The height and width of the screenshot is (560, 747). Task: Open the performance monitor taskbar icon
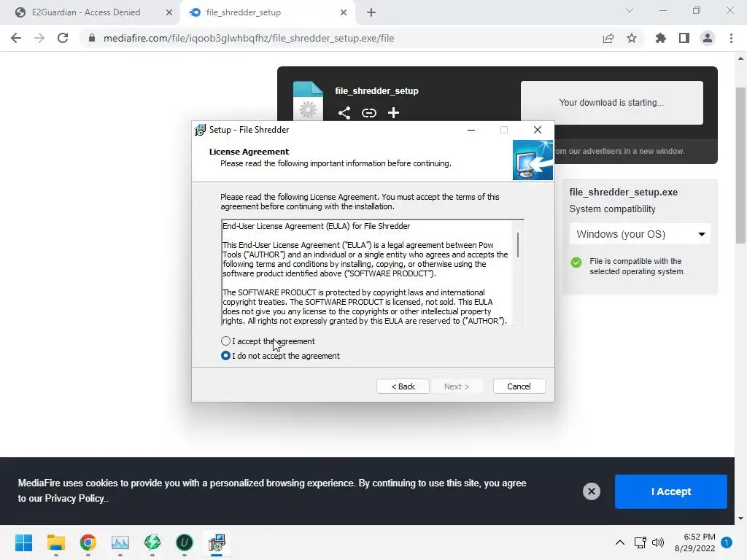point(120,542)
